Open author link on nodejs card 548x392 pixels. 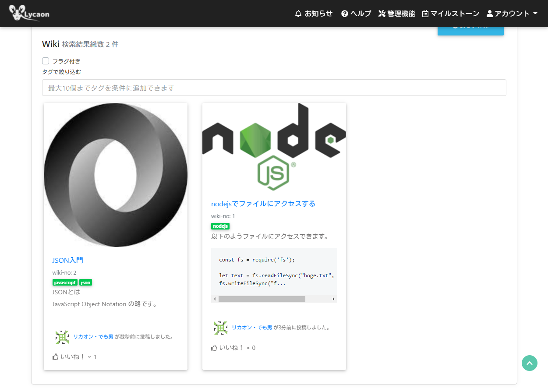coord(252,327)
